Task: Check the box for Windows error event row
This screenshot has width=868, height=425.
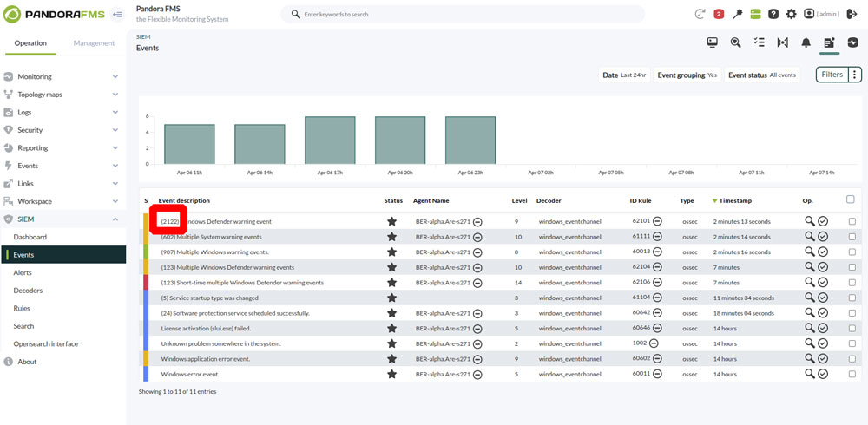Action: coord(852,374)
